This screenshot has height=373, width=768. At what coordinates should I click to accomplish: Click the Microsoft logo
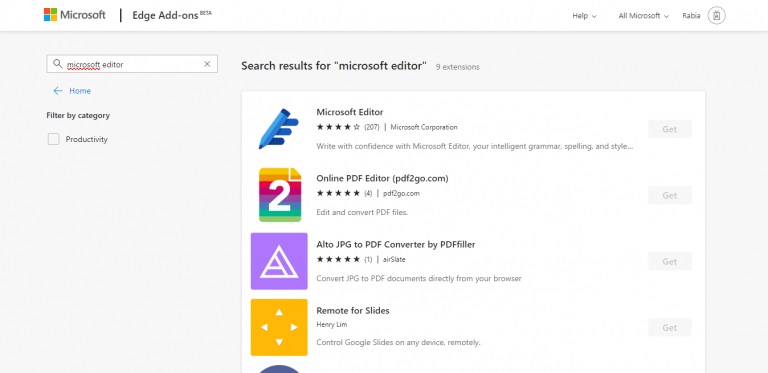click(x=74, y=15)
